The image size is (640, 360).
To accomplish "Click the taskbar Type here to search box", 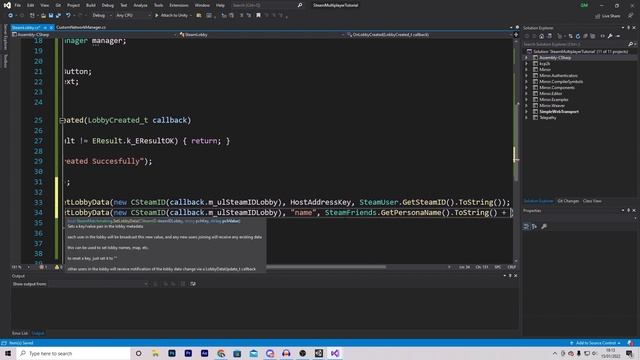I will tap(73, 353).
